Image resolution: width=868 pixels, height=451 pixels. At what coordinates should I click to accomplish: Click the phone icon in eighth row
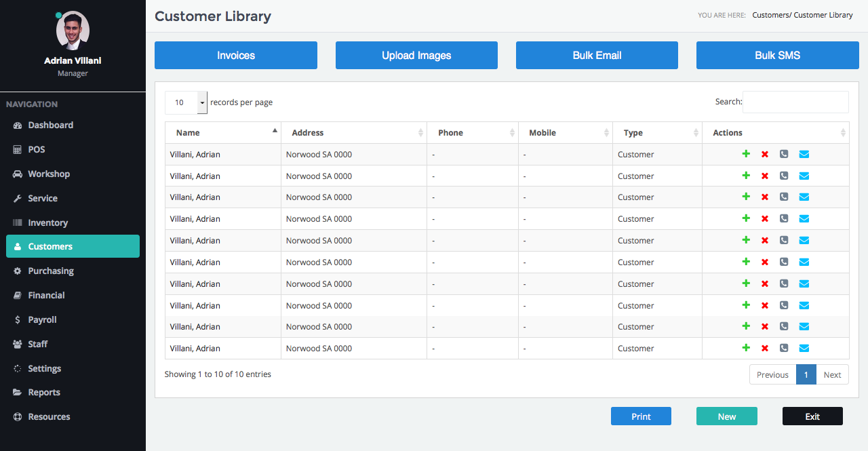[784, 305]
